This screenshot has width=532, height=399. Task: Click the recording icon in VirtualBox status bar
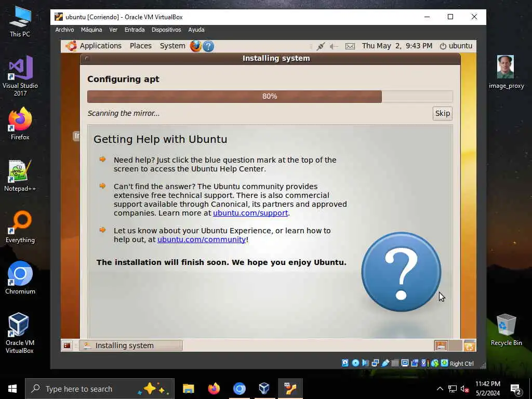tap(415, 363)
